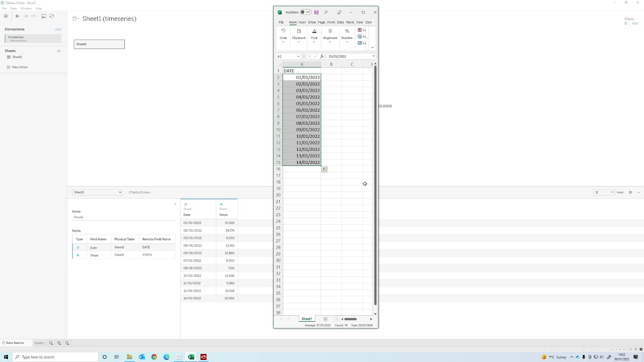Click the Date column header type icon
Image resolution: width=644 pixels, height=362 pixels.
[x=186, y=205]
